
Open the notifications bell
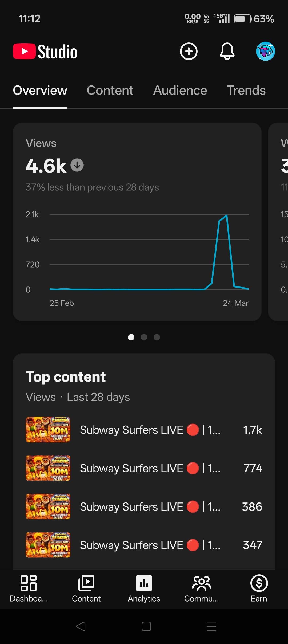tap(227, 51)
